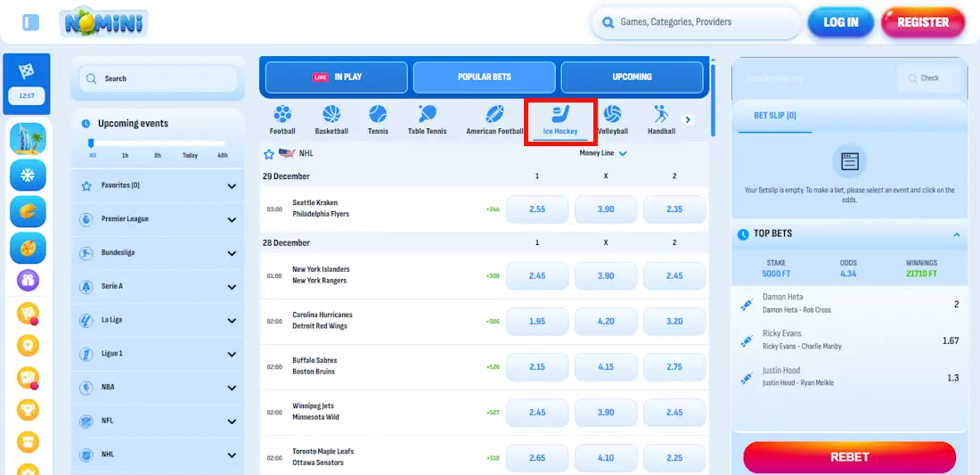
Task: Open the snowflake icon in sidebar
Action: (29, 175)
